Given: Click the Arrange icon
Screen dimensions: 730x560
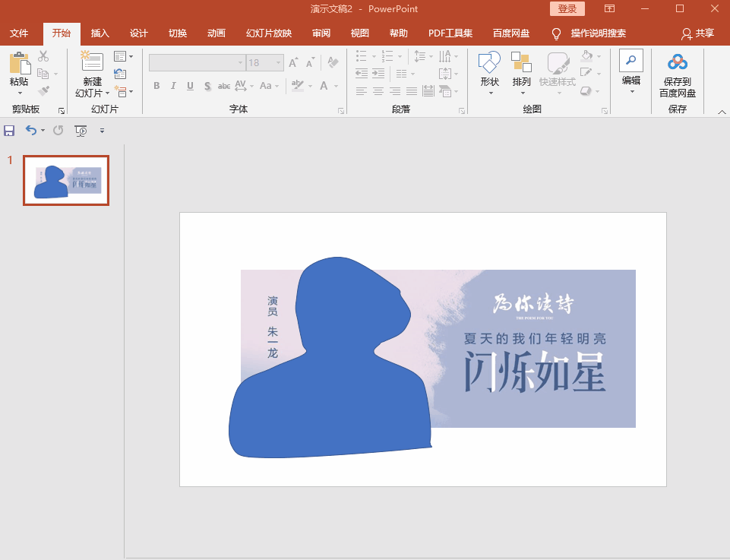Looking at the screenshot, I should point(521,62).
